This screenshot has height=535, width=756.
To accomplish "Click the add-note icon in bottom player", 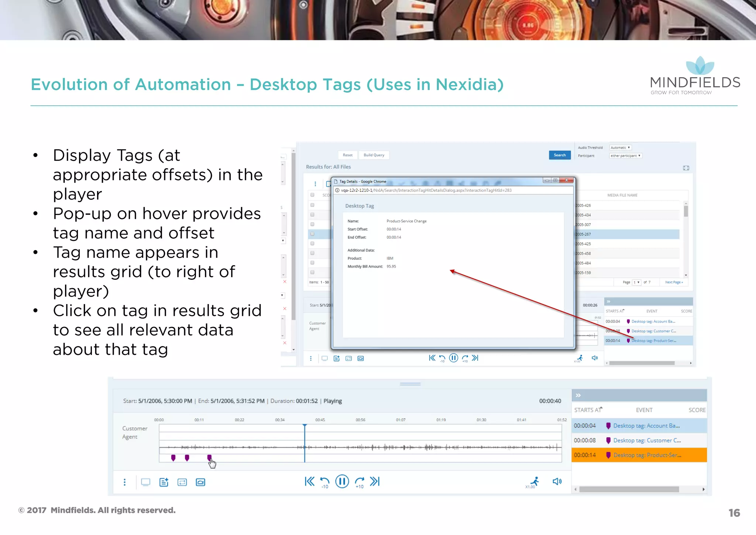I will click(164, 482).
